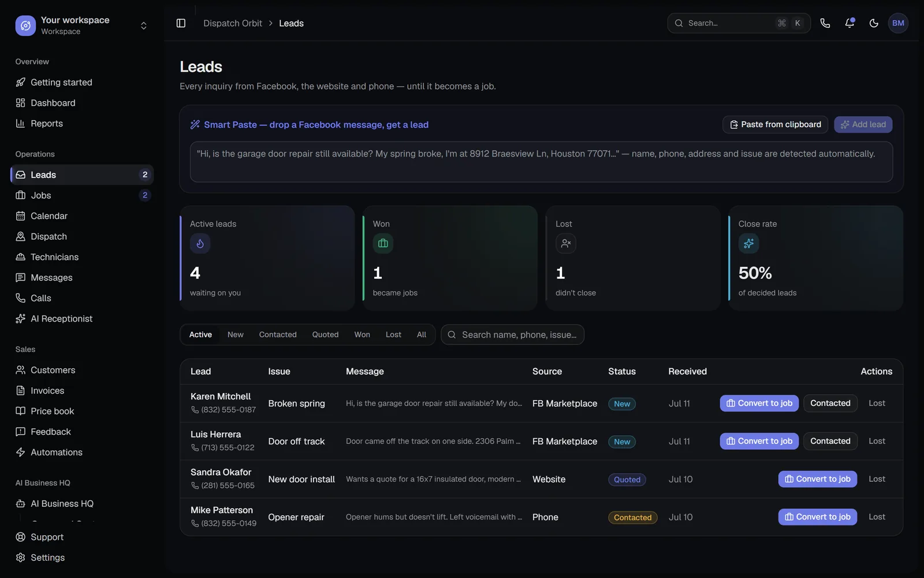Select the Lost filter tab
The height and width of the screenshot is (578, 924).
pos(393,335)
